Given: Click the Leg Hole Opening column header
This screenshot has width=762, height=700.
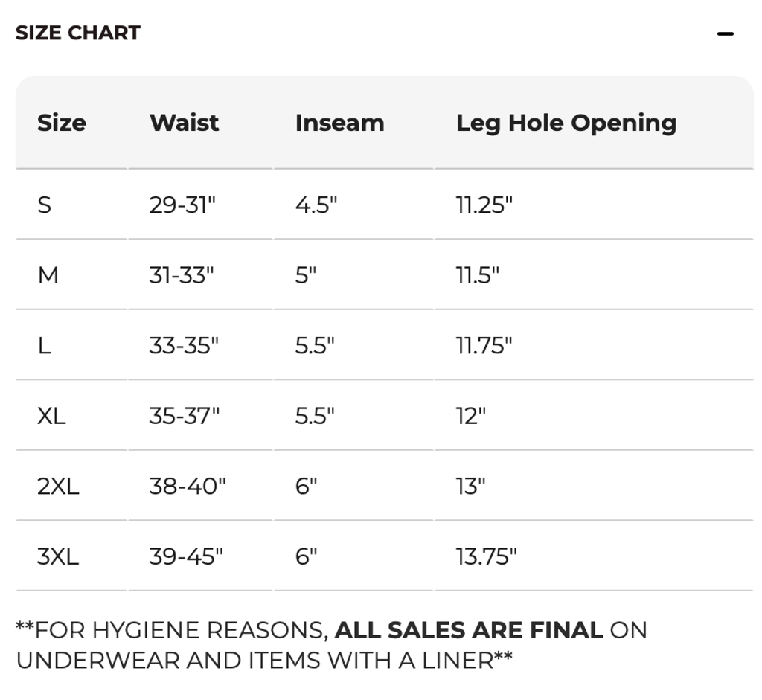Looking at the screenshot, I should point(566,123).
